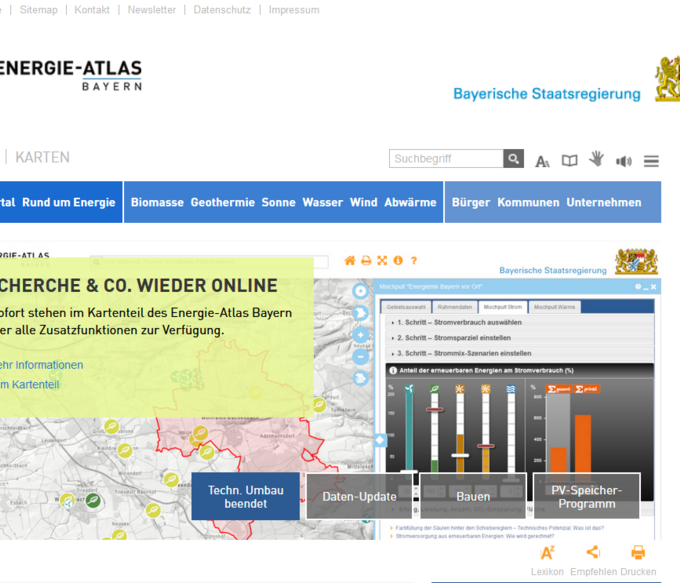This screenshot has width=680, height=583.
Task: Open the Datenschutz link
Action: [222, 10]
